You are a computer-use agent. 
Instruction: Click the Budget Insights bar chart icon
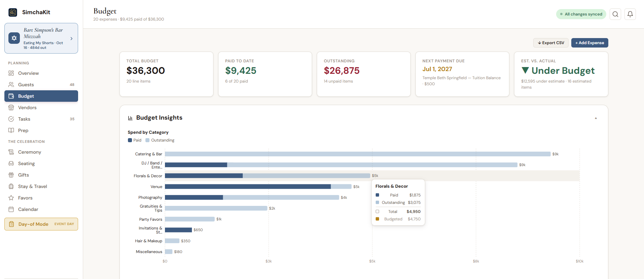point(130,118)
